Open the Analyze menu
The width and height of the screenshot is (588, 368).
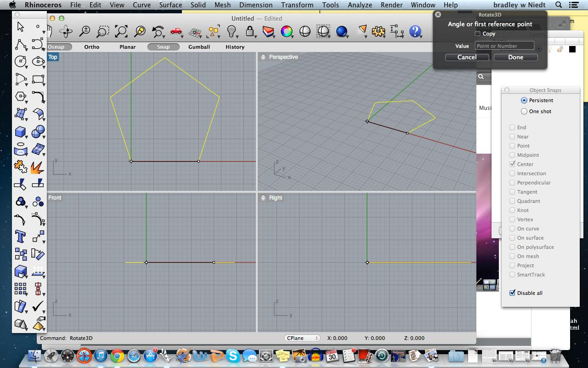pos(360,5)
